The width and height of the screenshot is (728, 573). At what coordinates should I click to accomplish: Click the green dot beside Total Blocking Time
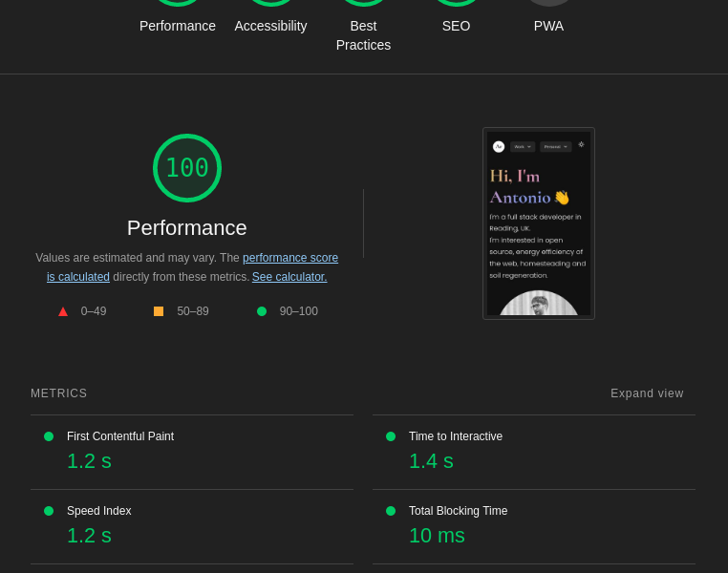coord(391,511)
